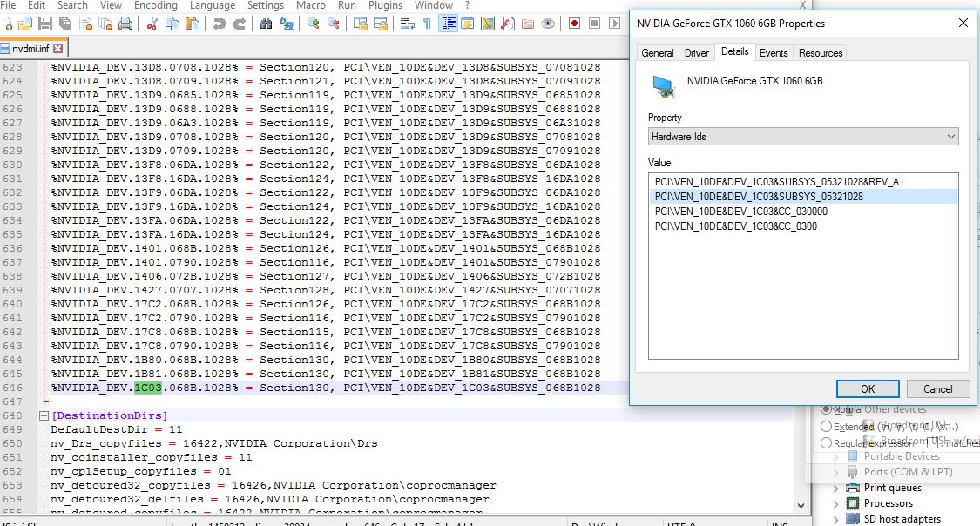Select the Regular expression radio button
Viewport: 980px width, 526px height.
[x=827, y=443]
